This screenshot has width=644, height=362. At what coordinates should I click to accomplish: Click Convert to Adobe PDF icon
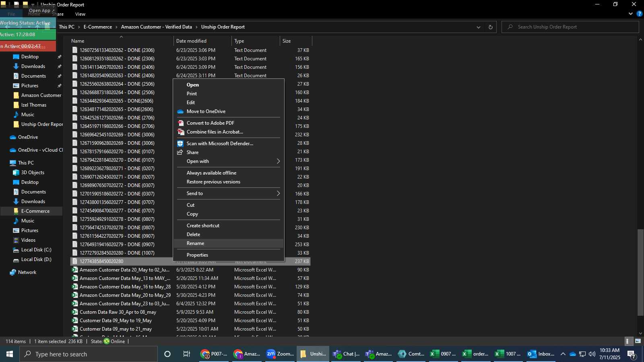181,123
